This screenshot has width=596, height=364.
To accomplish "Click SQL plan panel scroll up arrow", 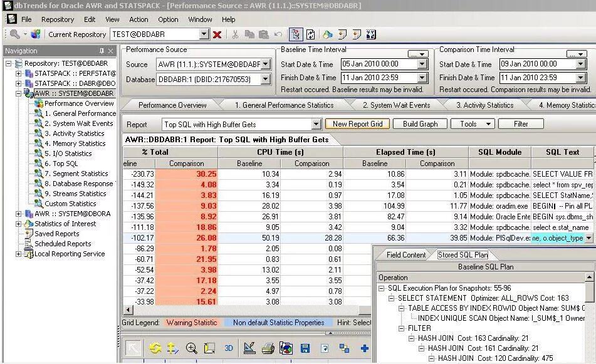I will 589,278.
